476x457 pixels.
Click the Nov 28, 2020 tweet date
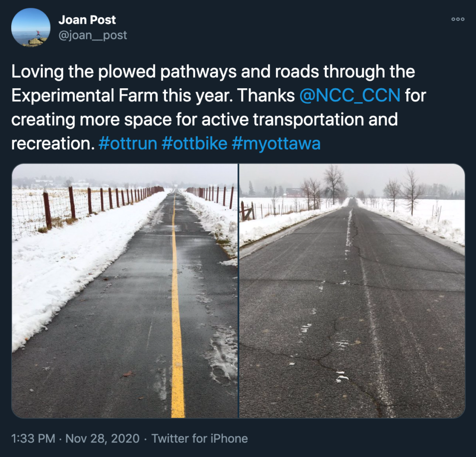[x=102, y=438]
